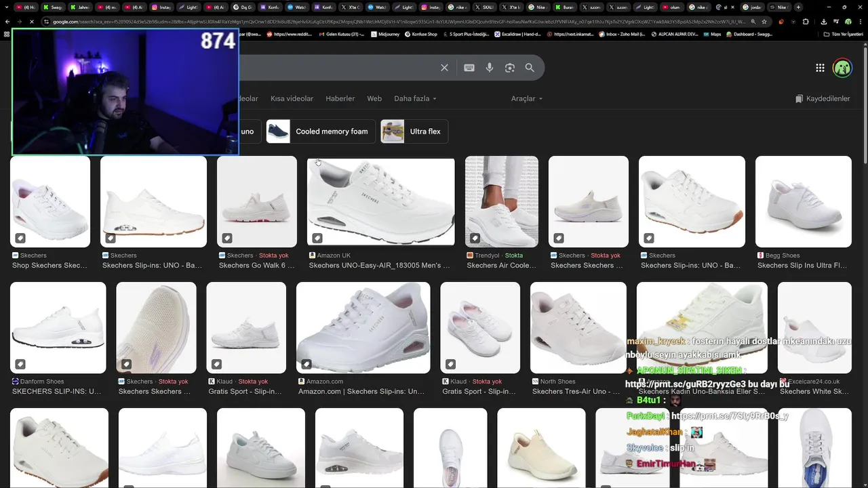Open the media control icon in toolbar
868x488 pixels.
pyautogui.click(x=836, y=22)
